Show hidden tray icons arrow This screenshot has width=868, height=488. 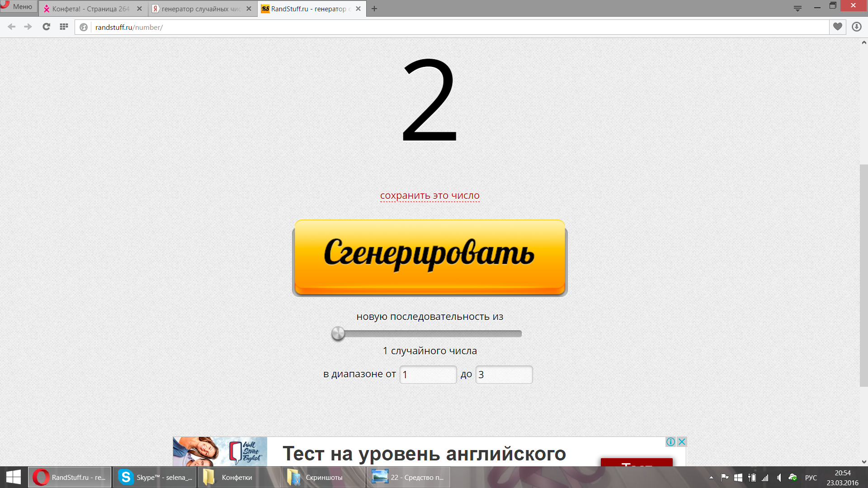click(711, 477)
